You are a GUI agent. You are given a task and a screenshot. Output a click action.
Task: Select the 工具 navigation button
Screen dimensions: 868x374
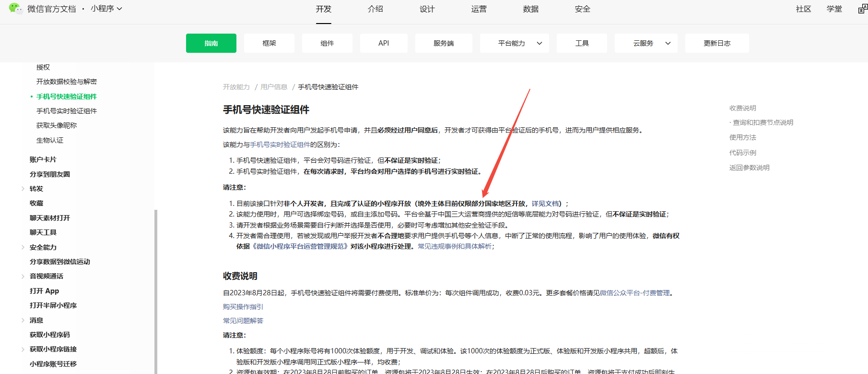pyautogui.click(x=582, y=43)
